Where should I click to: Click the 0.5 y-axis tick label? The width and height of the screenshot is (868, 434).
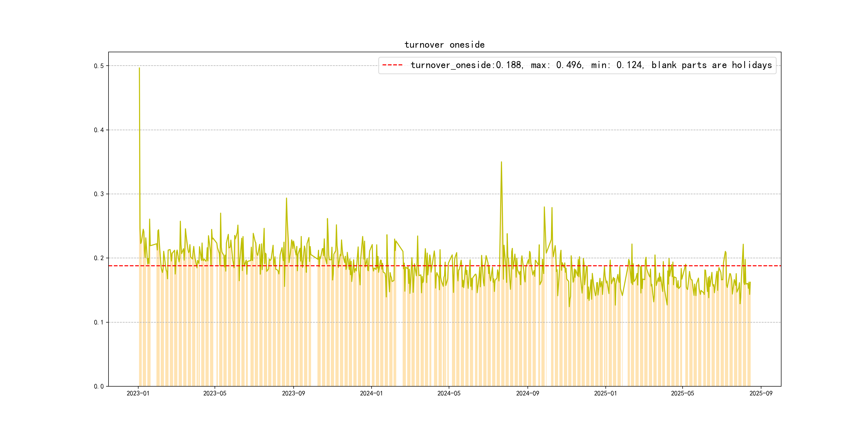coord(99,66)
